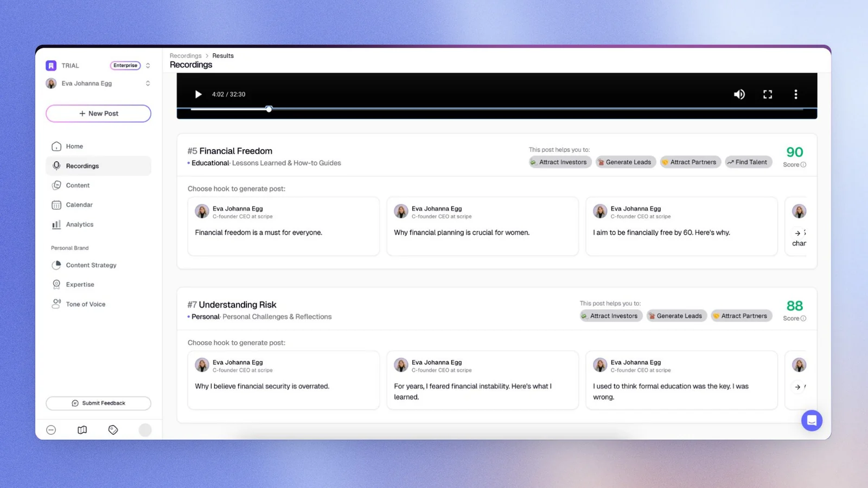Go to Content section
Screen dimensions: 868x488
[98, 185]
